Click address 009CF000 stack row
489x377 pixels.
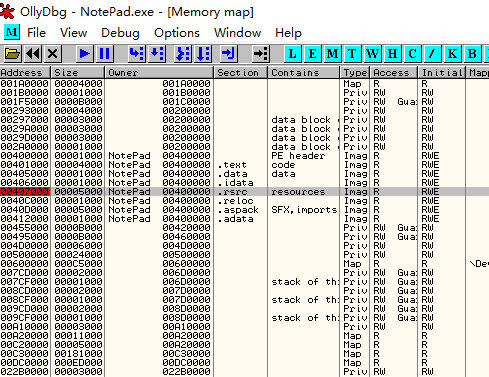click(24, 318)
